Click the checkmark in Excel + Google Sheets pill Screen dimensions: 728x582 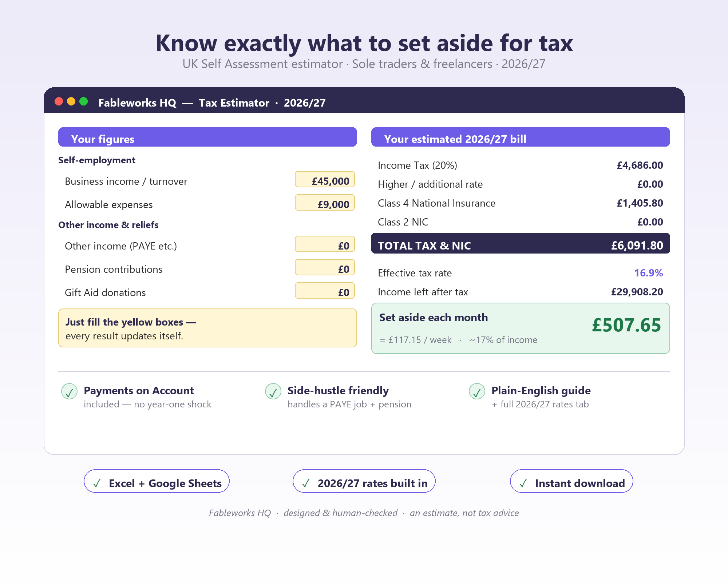click(x=97, y=483)
